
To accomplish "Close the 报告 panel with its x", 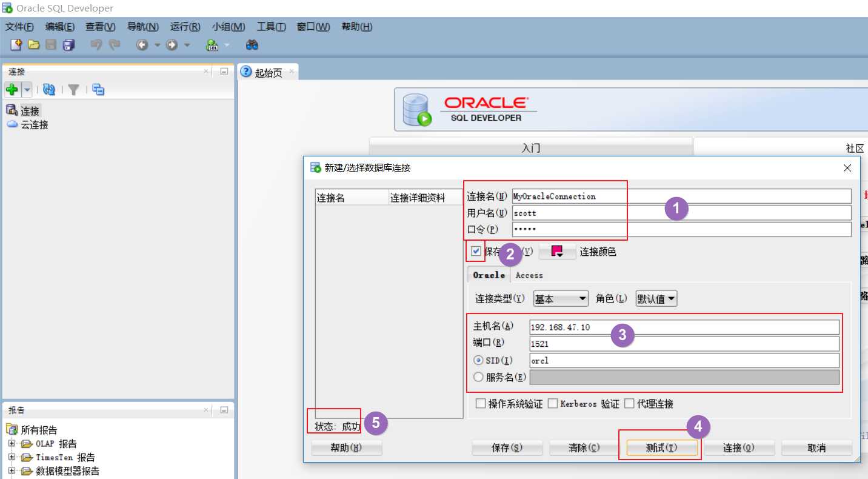I will (206, 410).
